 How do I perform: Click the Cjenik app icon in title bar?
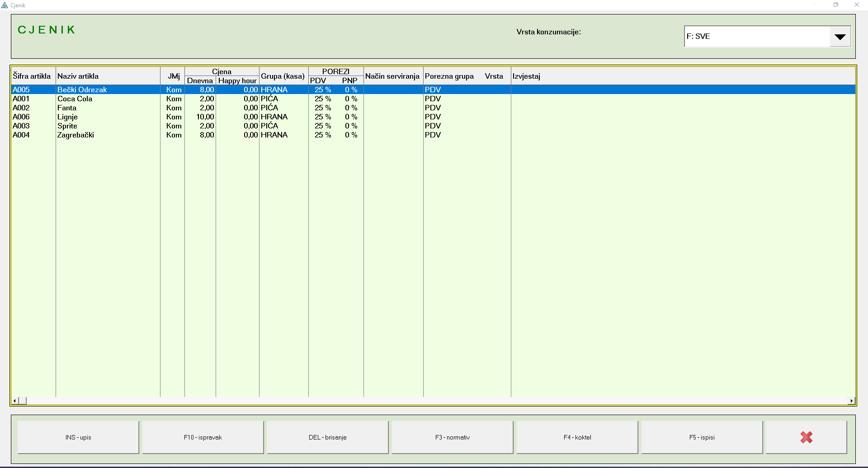pos(5,5)
